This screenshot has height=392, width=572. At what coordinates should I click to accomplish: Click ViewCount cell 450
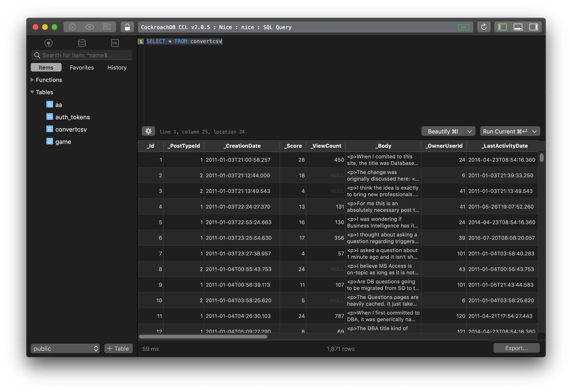click(x=326, y=160)
